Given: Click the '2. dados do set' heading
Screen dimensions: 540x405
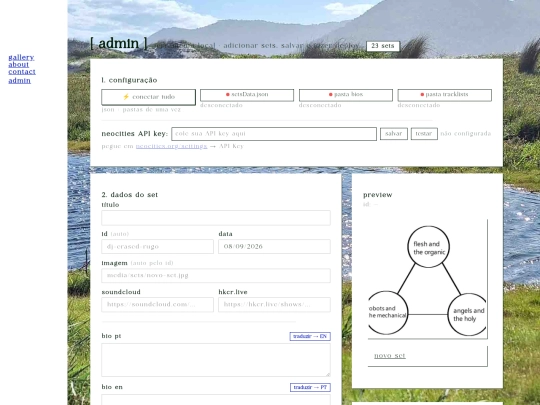Looking at the screenshot, I should (x=130, y=195).
